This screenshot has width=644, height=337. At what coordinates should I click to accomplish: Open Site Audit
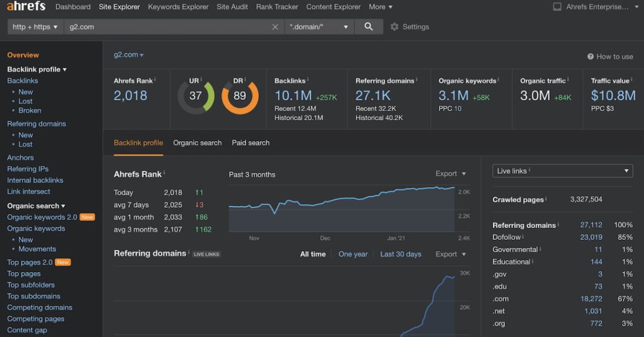pyautogui.click(x=232, y=7)
